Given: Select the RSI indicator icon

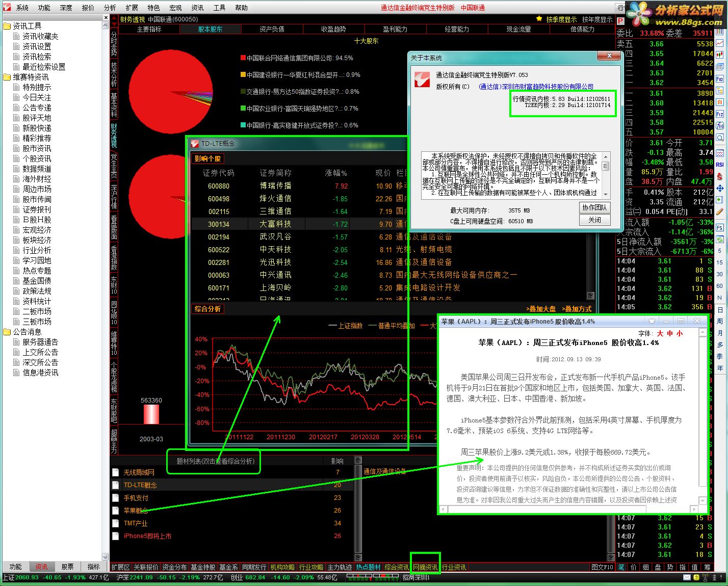Looking at the screenshot, I should click(720, 165).
